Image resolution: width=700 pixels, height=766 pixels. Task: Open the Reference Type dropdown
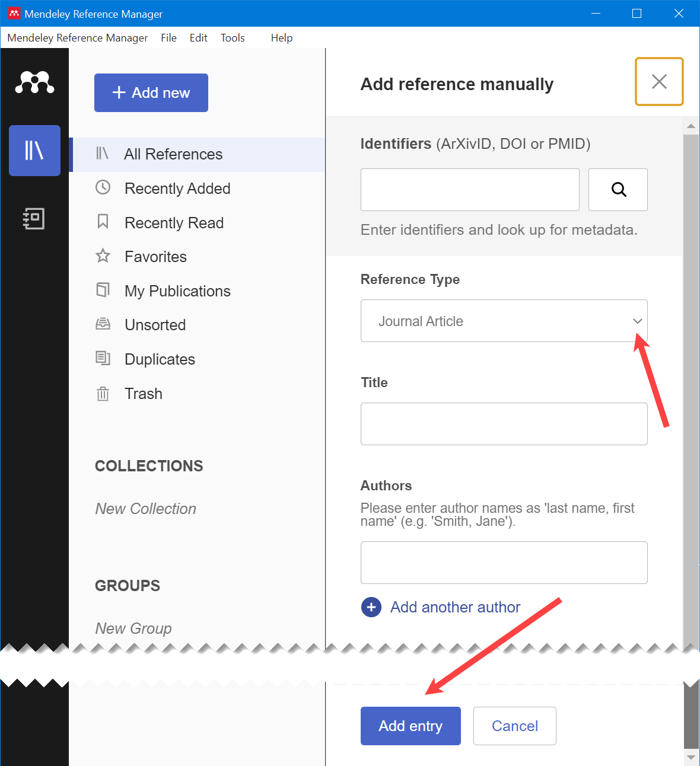(x=504, y=321)
